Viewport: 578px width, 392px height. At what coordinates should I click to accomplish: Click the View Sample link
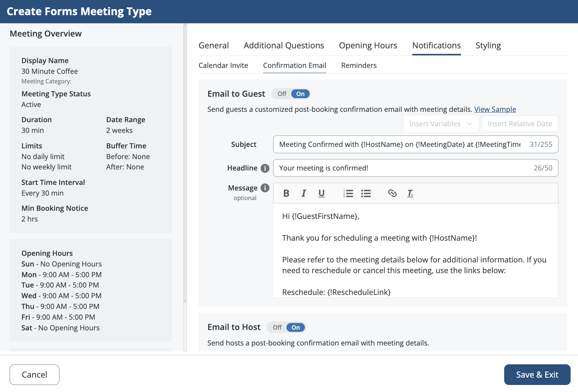[495, 109]
